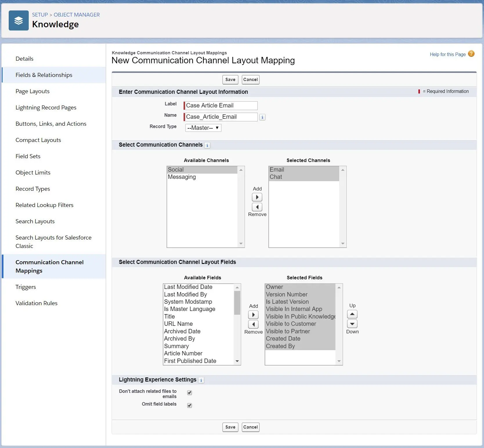Click the Remove arrow for channels
The image size is (484, 448).
pyautogui.click(x=257, y=207)
